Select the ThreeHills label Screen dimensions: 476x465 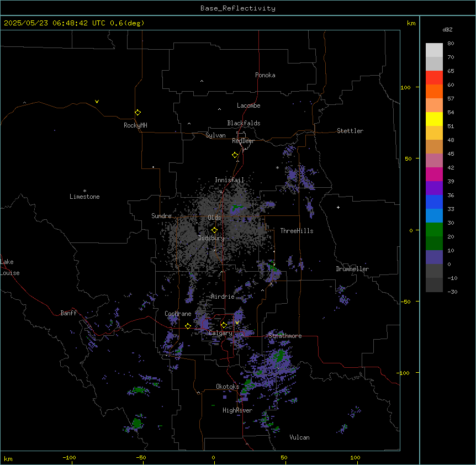click(x=297, y=231)
